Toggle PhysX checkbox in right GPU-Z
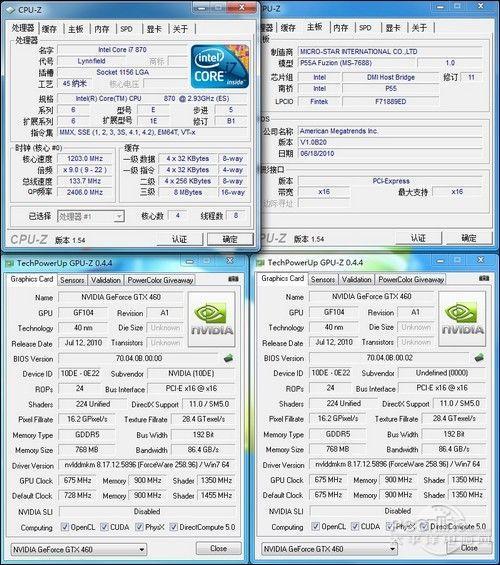 tap(390, 526)
